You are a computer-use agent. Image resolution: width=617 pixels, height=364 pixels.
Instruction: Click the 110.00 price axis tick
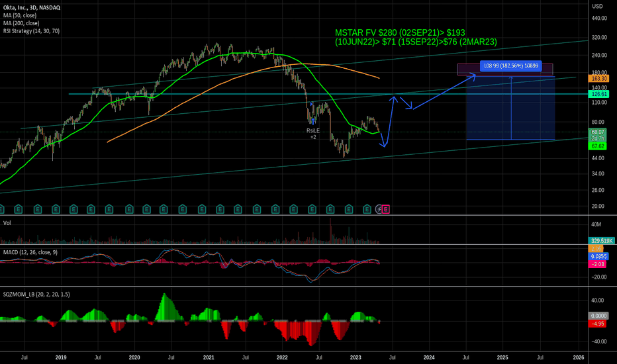pyautogui.click(x=599, y=103)
